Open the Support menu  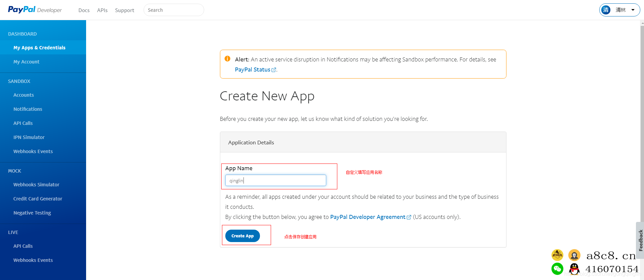124,10
